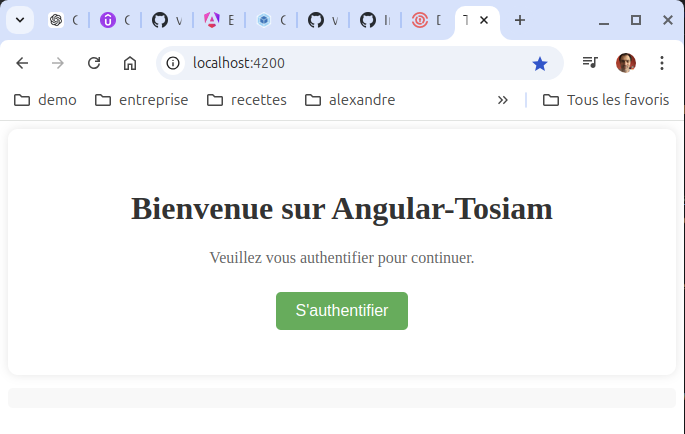685x434 pixels.
Task: Open the media controls icon
Action: tap(590, 63)
